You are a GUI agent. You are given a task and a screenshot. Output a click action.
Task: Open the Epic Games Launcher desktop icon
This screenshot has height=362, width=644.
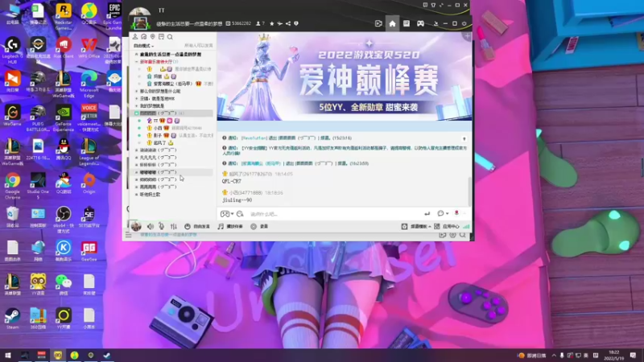pyautogui.click(x=113, y=16)
